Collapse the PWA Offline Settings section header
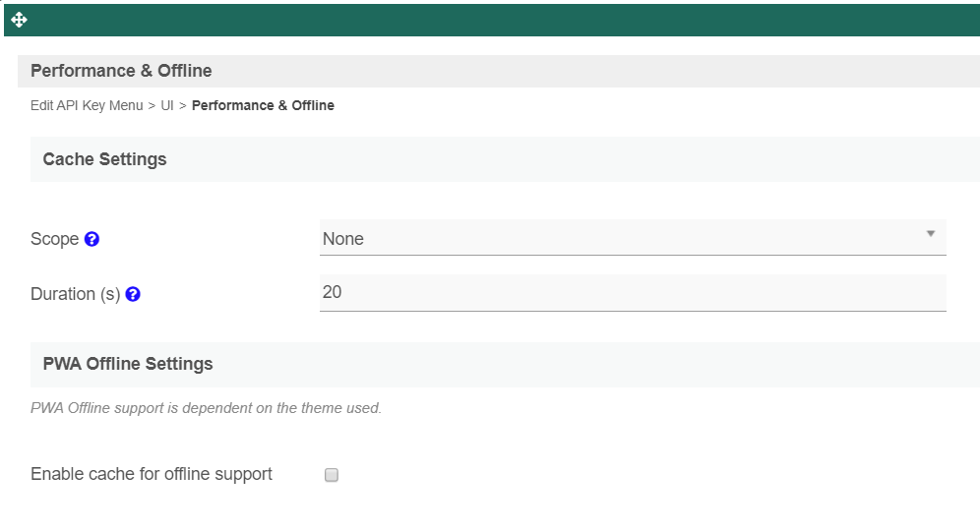Image resolution: width=980 pixels, height=532 pixels. pos(505,364)
